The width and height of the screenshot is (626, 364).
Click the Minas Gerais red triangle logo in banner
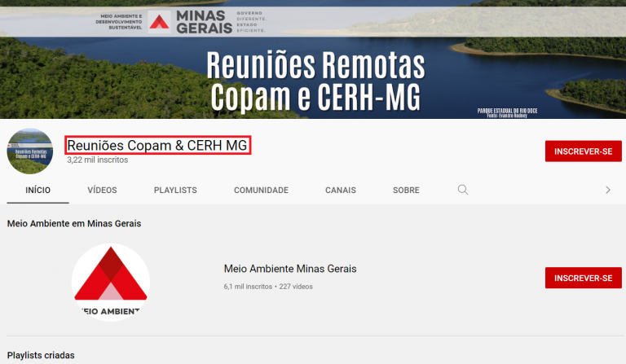pos(160,21)
